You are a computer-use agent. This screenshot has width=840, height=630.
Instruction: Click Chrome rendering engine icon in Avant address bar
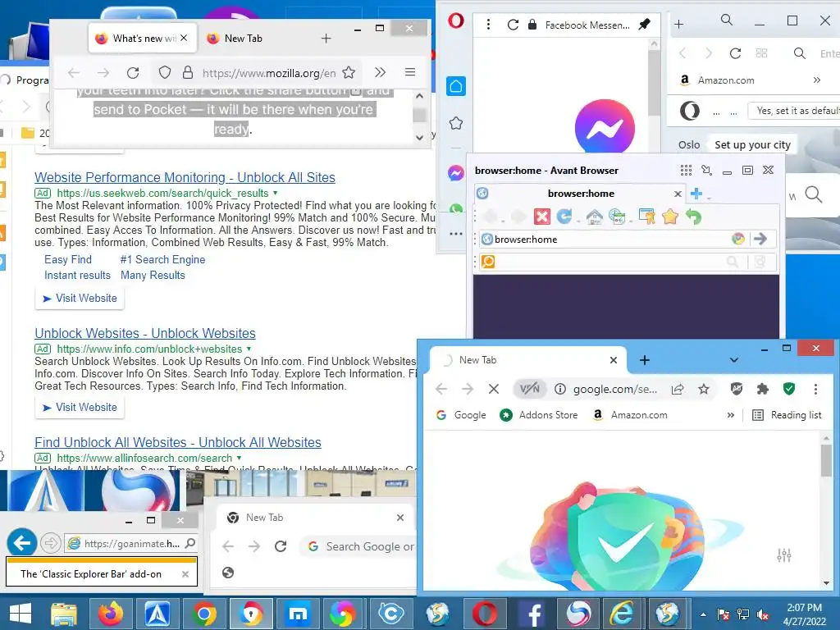pos(738,239)
